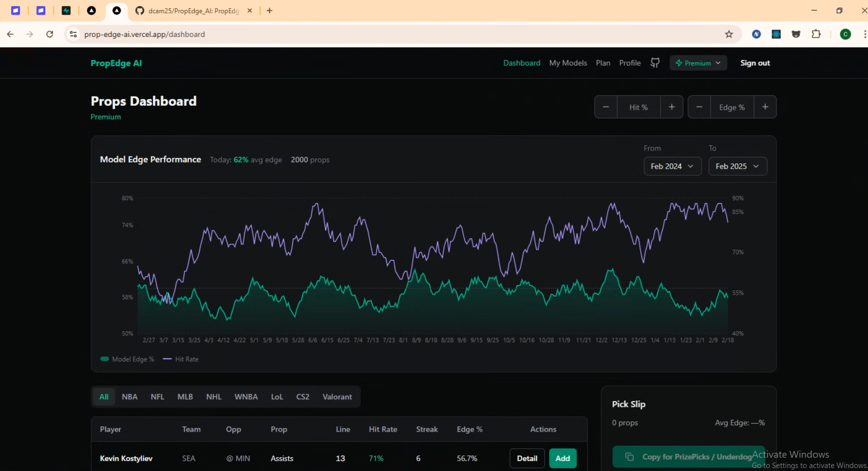Select the NBA sport tab
The width and height of the screenshot is (868, 471).
pyautogui.click(x=129, y=397)
